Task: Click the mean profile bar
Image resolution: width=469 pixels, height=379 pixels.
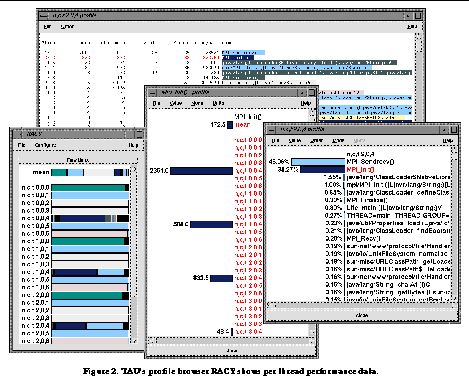Action: tap(90, 172)
